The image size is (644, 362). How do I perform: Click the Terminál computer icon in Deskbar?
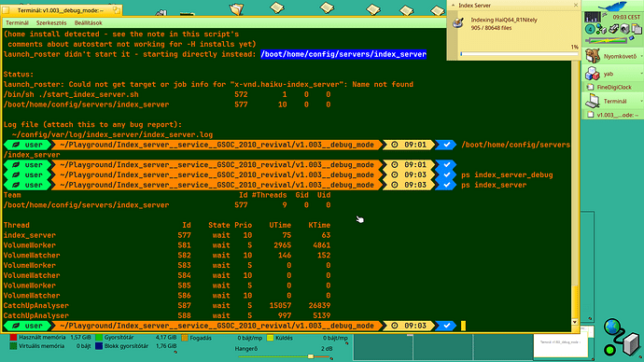[x=593, y=101]
